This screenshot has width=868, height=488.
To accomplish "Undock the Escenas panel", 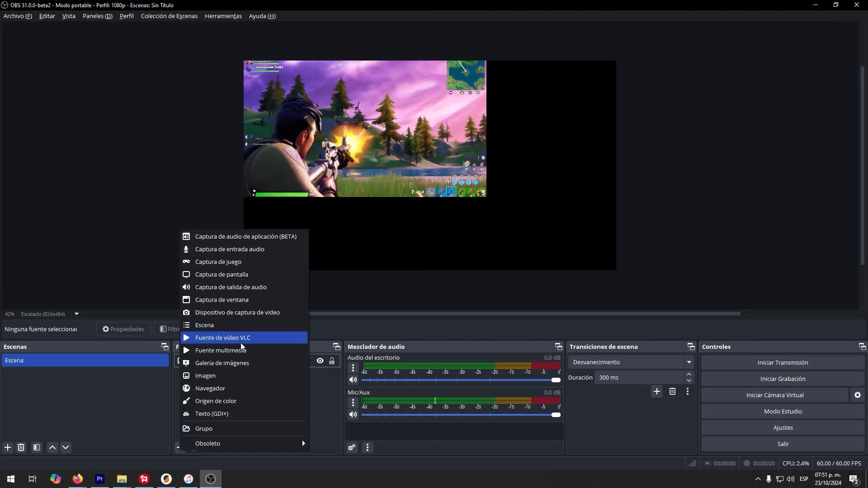I will [165, 347].
